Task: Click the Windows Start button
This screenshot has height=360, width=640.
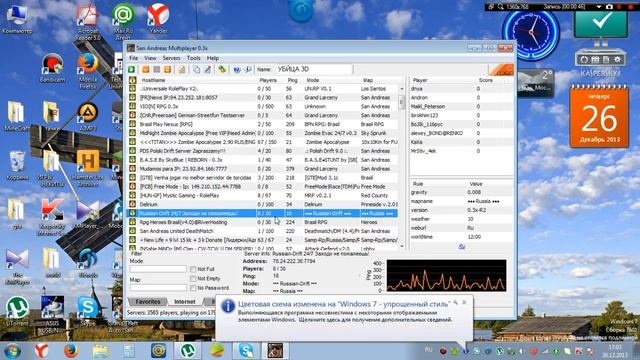Action: pos(12,351)
